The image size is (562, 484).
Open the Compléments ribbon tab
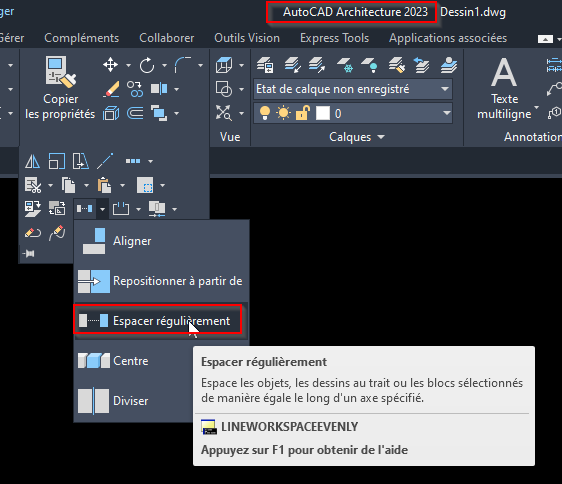point(81,38)
